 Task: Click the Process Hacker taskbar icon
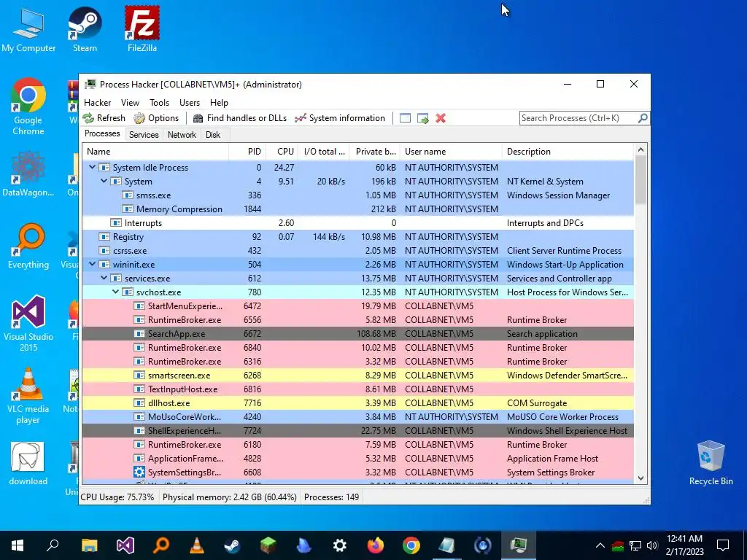click(x=519, y=545)
